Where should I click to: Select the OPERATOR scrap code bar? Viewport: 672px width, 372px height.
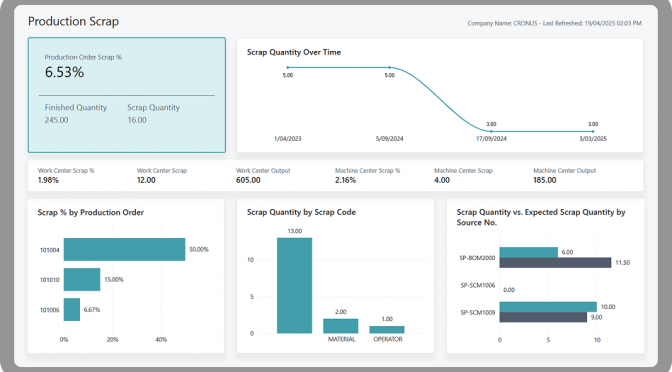pyautogui.click(x=387, y=330)
